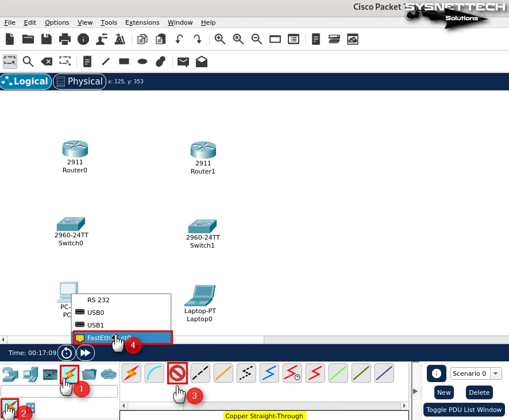Toggle PDU List Window
This screenshot has height=420, width=509.
[463, 410]
